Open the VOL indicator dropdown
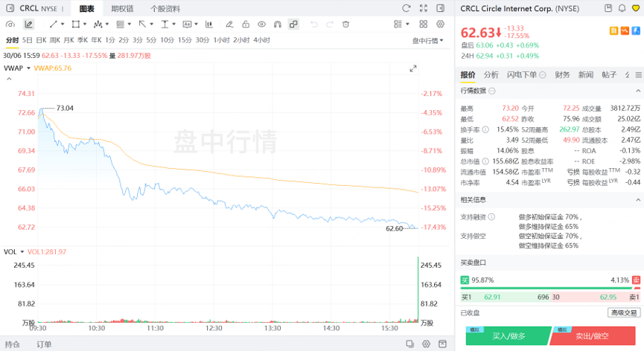 tap(22, 252)
